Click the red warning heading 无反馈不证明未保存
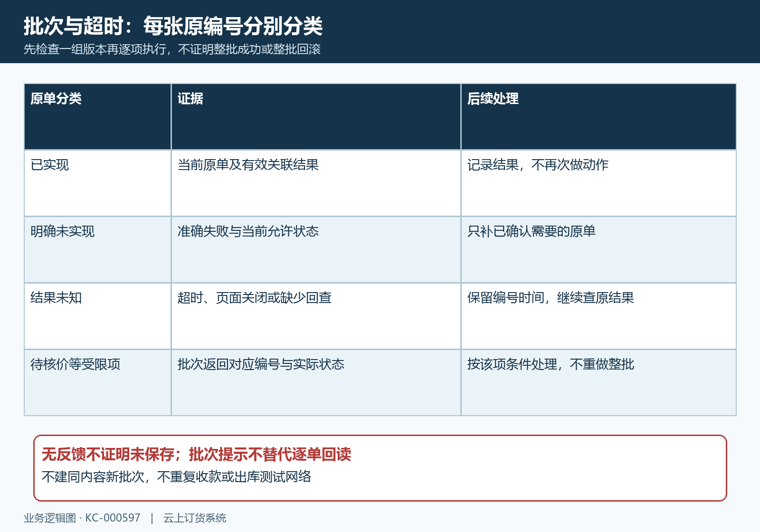The image size is (760, 532). (196, 455)
